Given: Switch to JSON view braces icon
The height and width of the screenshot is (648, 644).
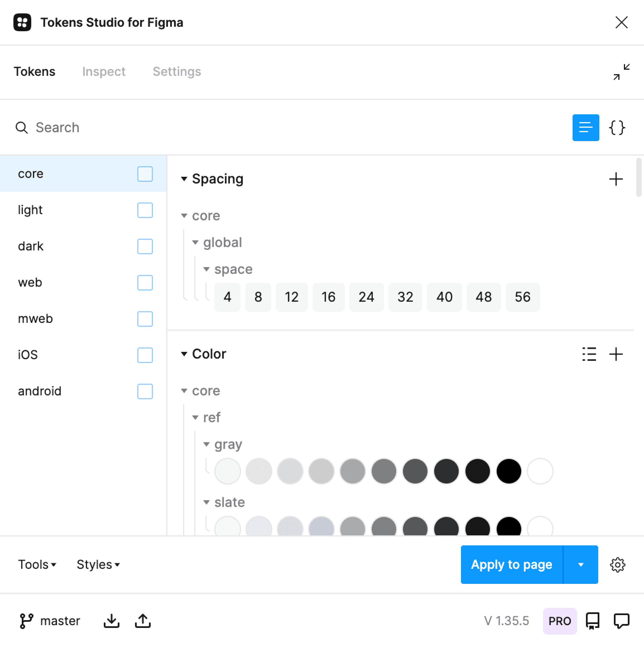Looking at the screenshot, I should click(x=617, y=128).
